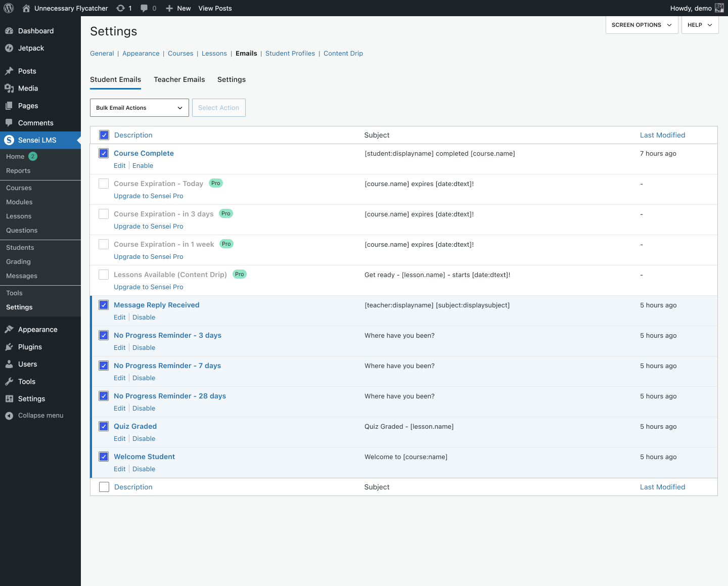Open the Student Profiles settings section

[290, 53]
